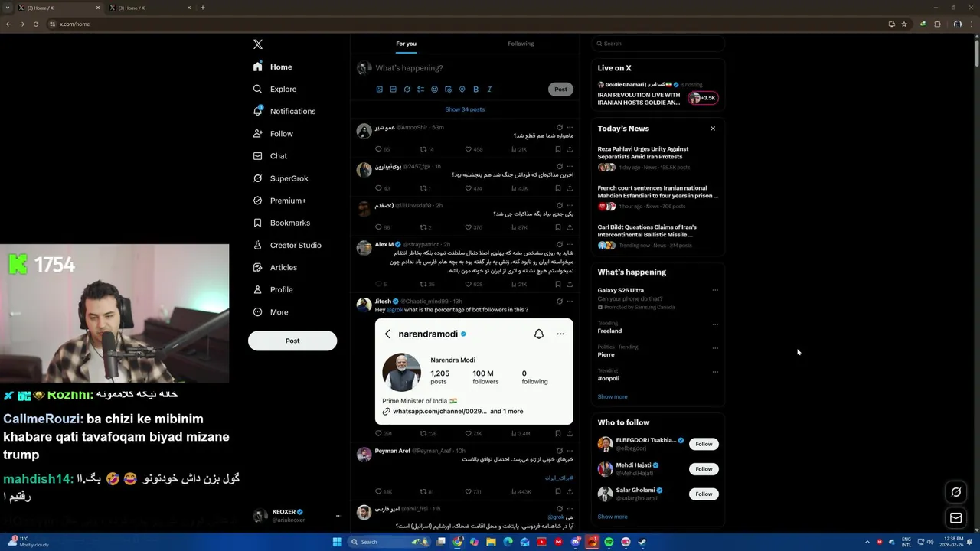Click Grok icon on Alex M post

click(559, 244)
